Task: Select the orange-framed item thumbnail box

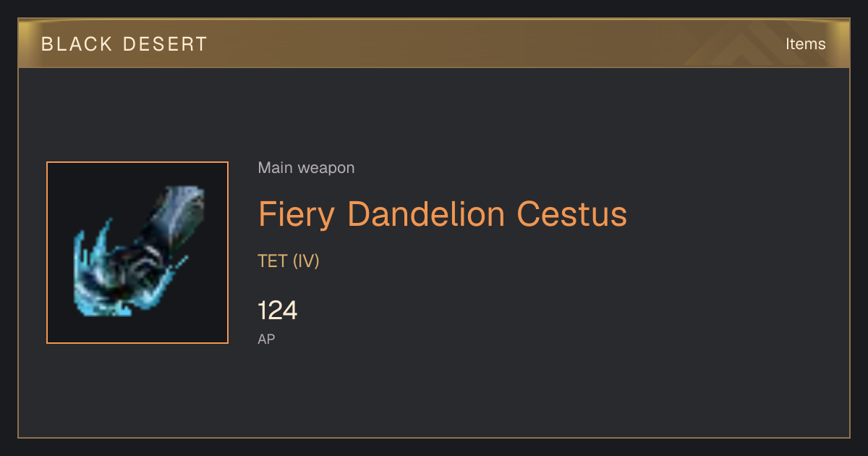Action: pyautogui.click(x=137, y=253)
